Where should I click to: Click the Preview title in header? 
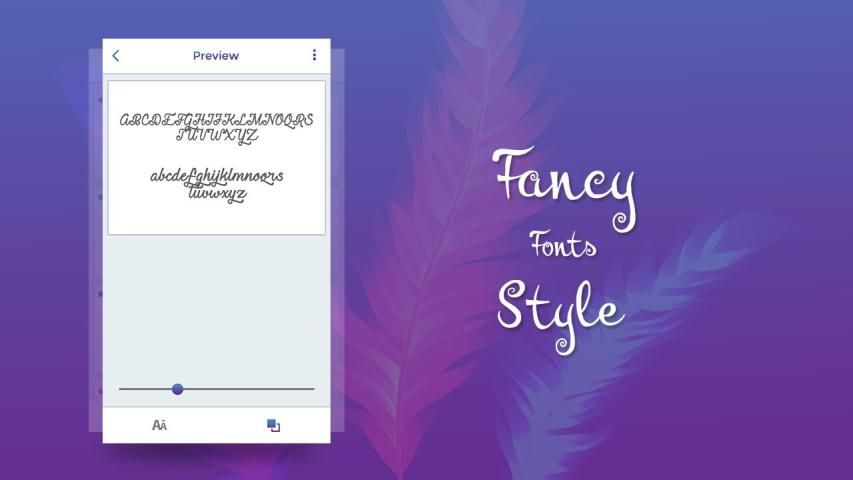(x=216, y=56)
